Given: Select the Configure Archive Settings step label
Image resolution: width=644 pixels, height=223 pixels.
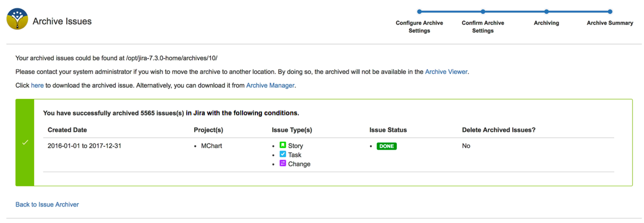Looking at the screenshot, I should (420, 26).
